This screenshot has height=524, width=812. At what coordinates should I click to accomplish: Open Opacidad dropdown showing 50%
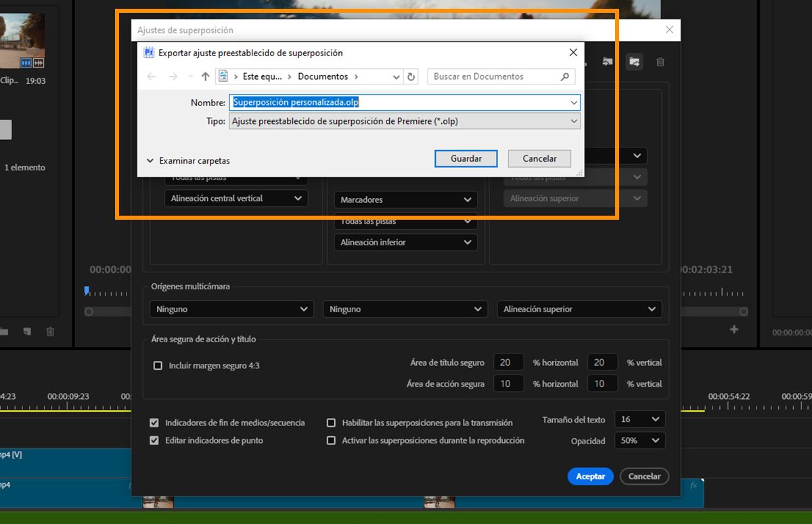coord(639,440)
